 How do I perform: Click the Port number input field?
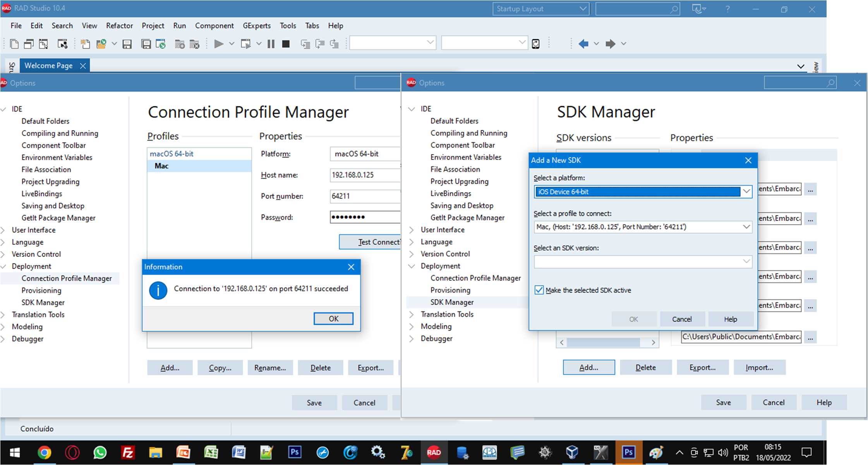[x=365, y=196]
